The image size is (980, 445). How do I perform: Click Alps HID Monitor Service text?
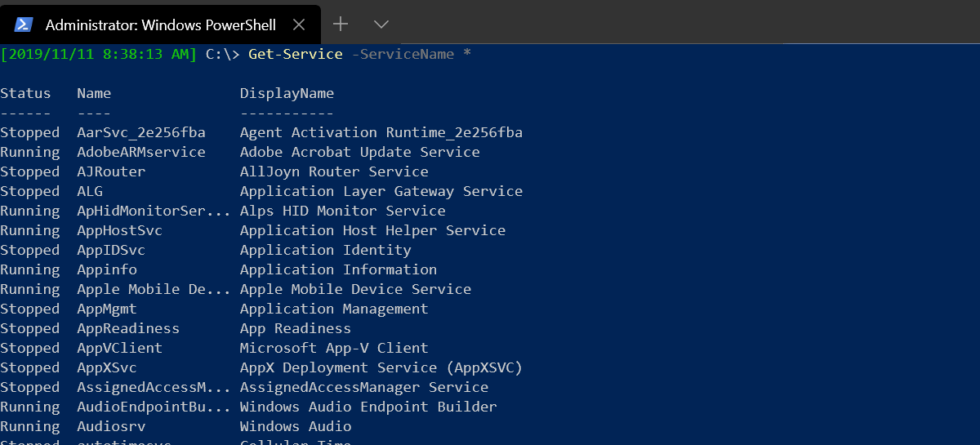click(x=343, y=211)
